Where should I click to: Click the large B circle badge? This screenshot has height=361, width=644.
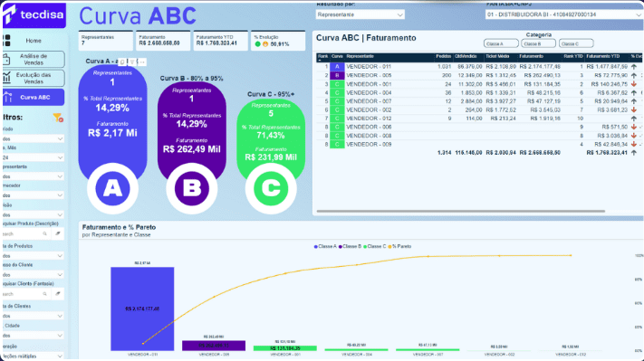pos(192,188)
